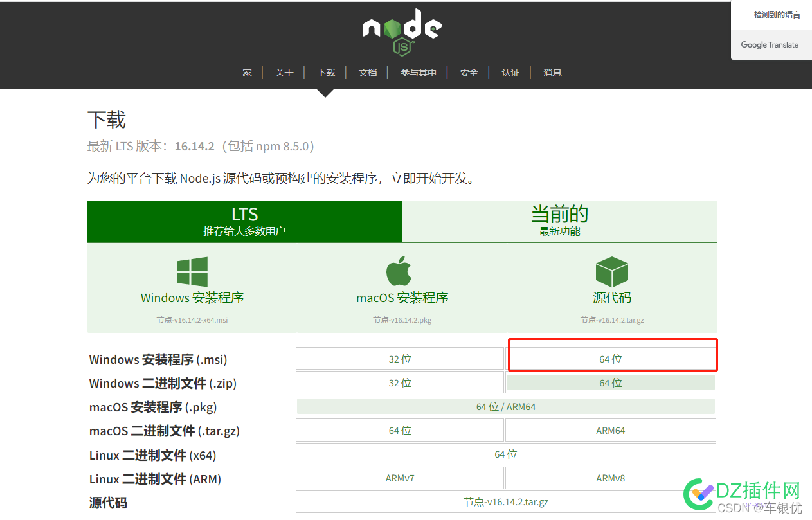Download ARMv8 Linux 二进制文件 (ARM)

click(x=611, y=478)
